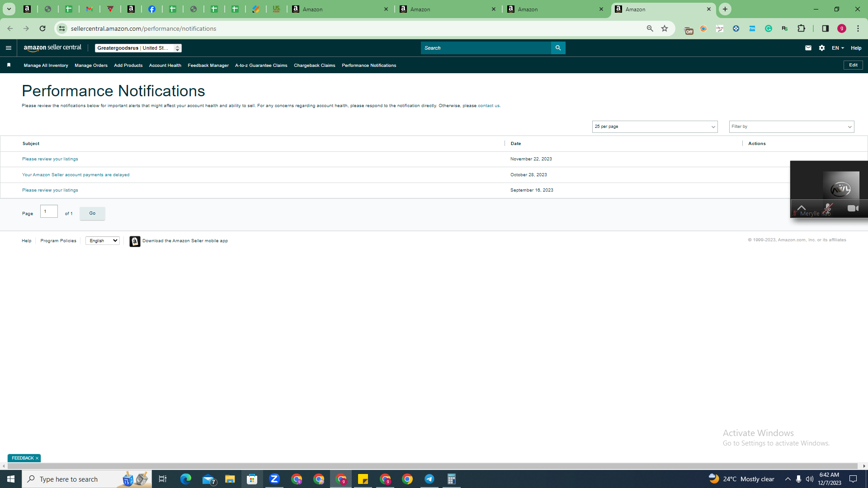Open Account Health page
This screenshot has width=868, height=488.
click(x=165, y=66)
